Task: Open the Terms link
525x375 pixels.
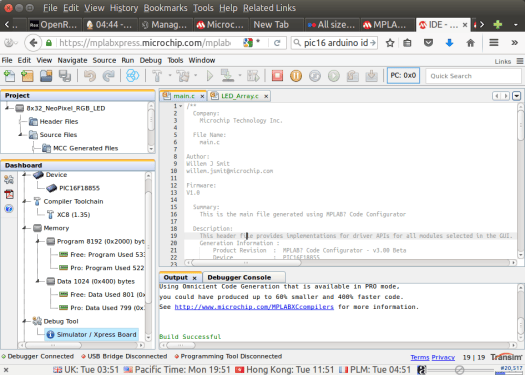Action: click(x=420, y=357)
